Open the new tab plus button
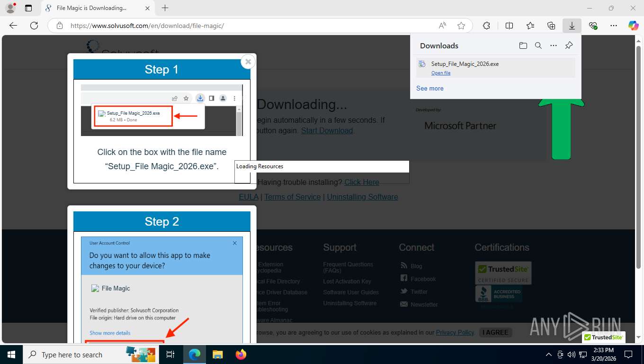 (x=165, y=8)
